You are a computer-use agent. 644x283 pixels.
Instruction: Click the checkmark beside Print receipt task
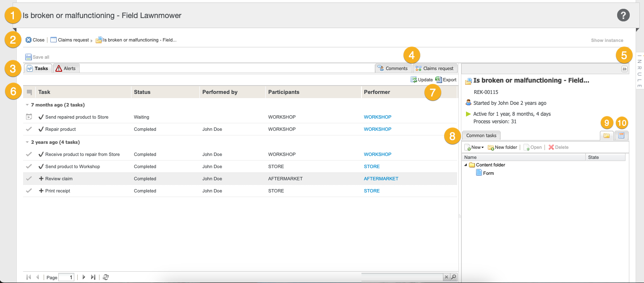(x=29, y=191)
